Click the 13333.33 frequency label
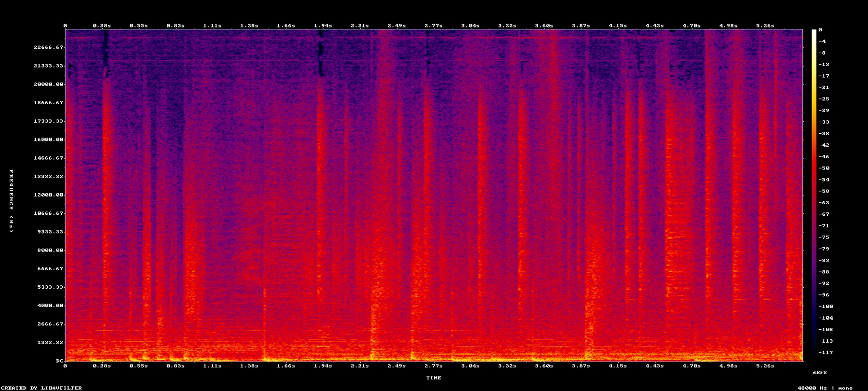 pyautogui.click(x=48, y=177)
